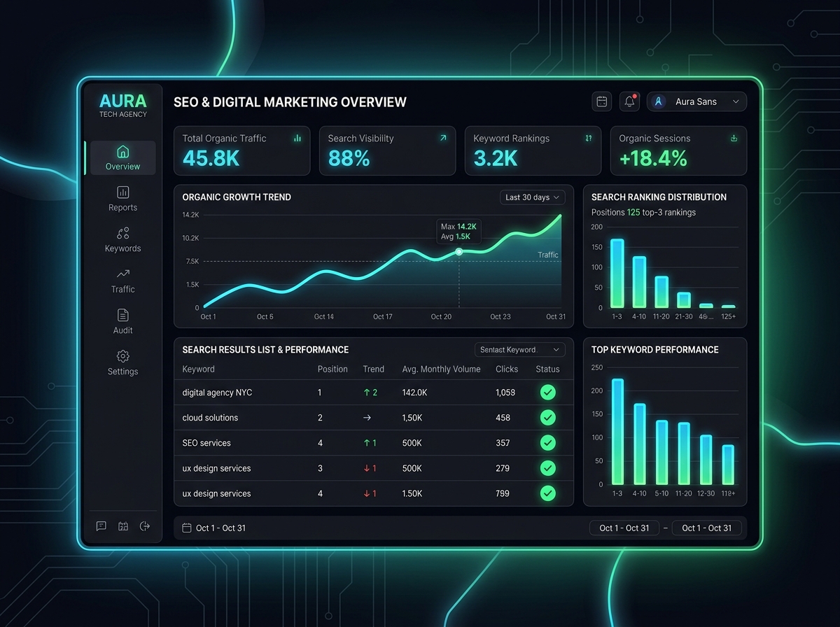Screen dimensions: 840x627
Task: Expand the Aura Sans account menu chevron
Action: (x=736, y=101)
